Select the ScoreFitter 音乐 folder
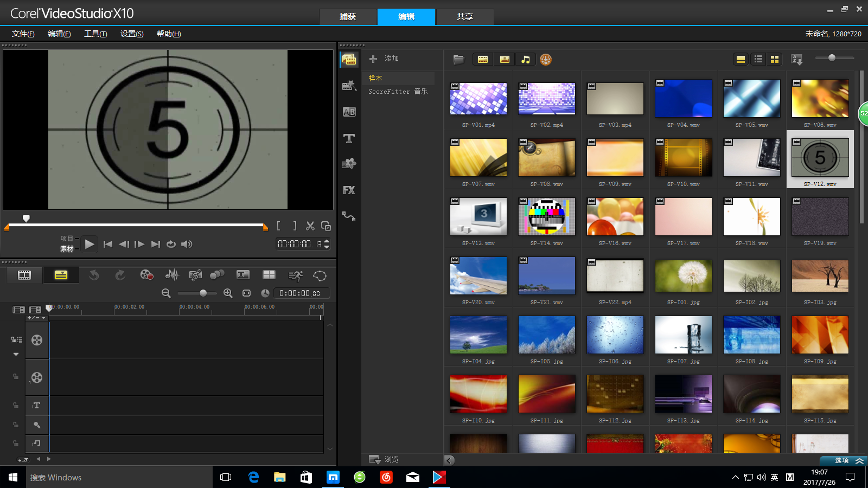The image size is (868, 488). click(x=398, y=91)
